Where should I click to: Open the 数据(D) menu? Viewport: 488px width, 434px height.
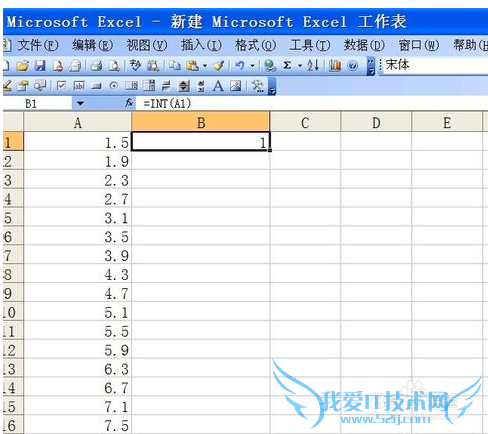click(364, 45)
